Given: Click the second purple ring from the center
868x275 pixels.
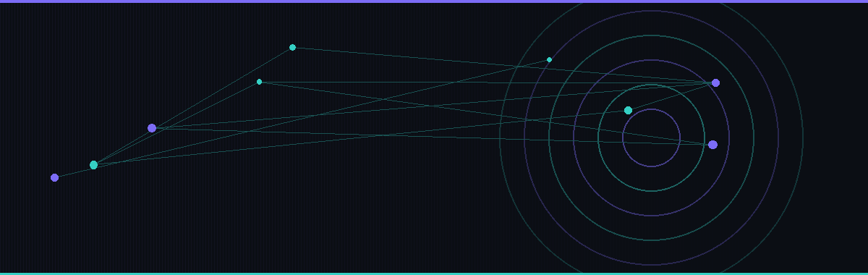Looking at the screenshot, I should tap(573, 137).
